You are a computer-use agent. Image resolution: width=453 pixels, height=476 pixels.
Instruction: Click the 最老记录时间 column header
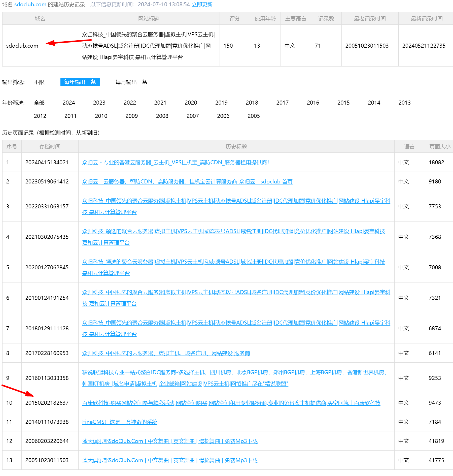370,19
